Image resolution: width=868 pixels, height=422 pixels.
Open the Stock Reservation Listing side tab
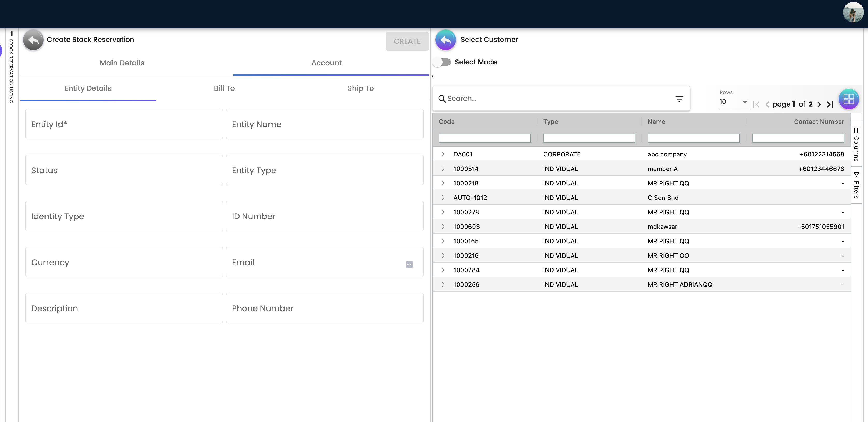11,67
